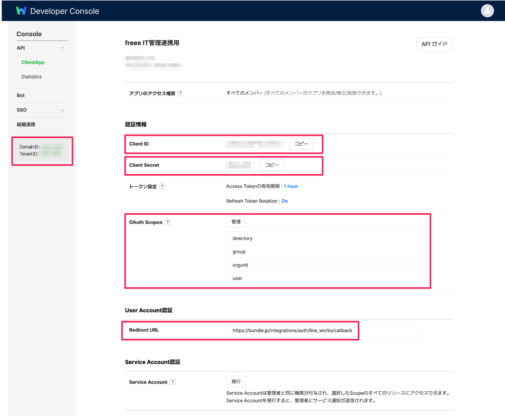Viewport: 505px width, 420px height.
Task: Expand the SSO sidebar section
Action: 62,110
